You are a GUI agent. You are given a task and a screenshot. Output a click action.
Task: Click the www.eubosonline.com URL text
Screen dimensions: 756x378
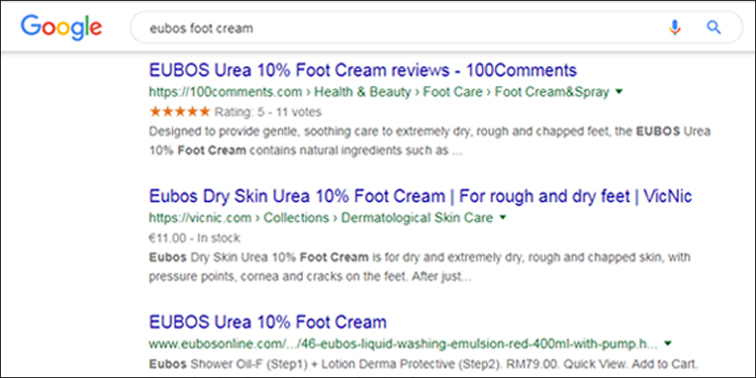[x=403, y=344]
